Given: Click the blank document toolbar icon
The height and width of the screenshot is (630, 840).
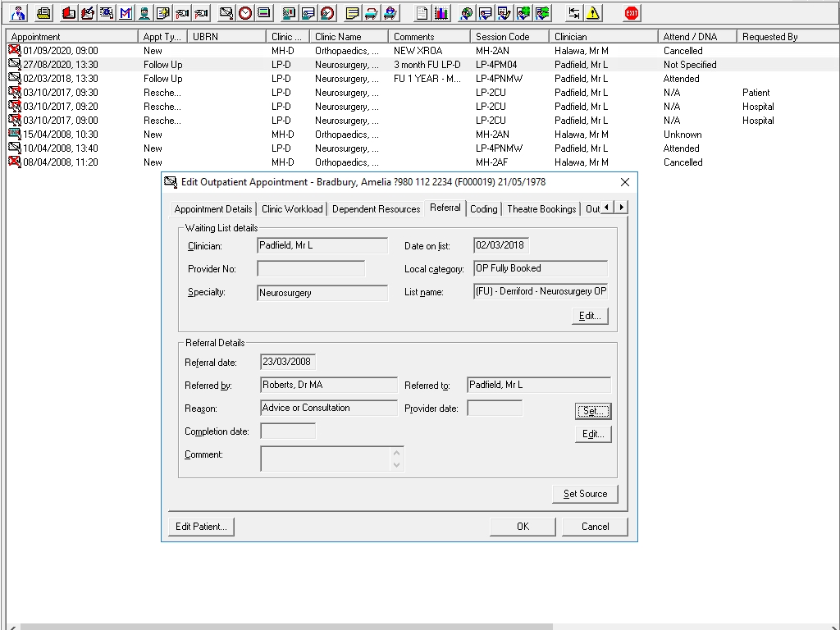Looking at the screenshot, I should point(422,13).
